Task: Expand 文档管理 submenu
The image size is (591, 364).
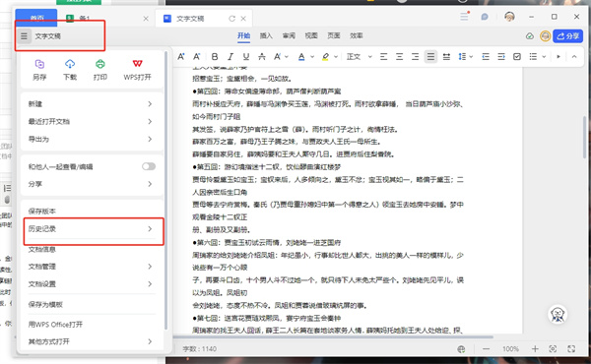Action: click(92, 267)
